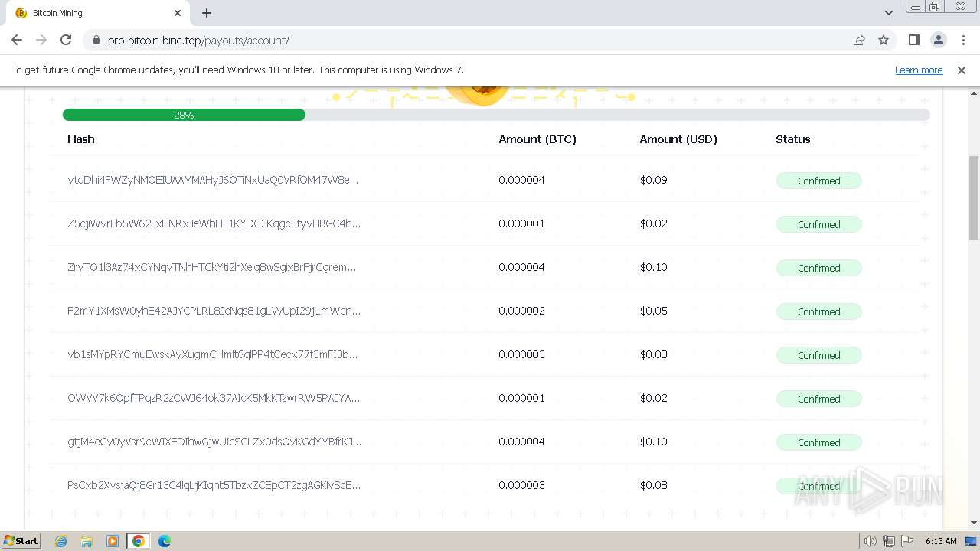Image resolution: width=980 pixels, height=551 pixels.
Task: Select the hash starting with Z5cjiWvrFb5W
Action: [214, 223]
